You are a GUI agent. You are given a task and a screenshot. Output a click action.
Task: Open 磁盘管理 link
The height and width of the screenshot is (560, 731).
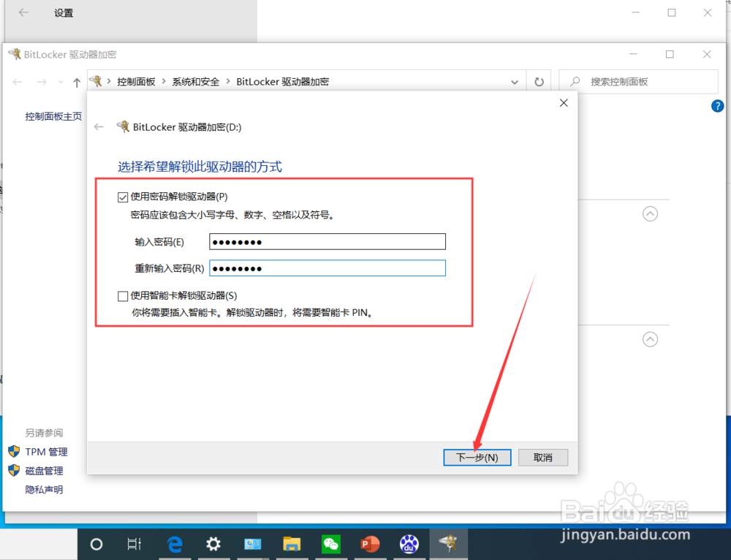pos(44,471)
